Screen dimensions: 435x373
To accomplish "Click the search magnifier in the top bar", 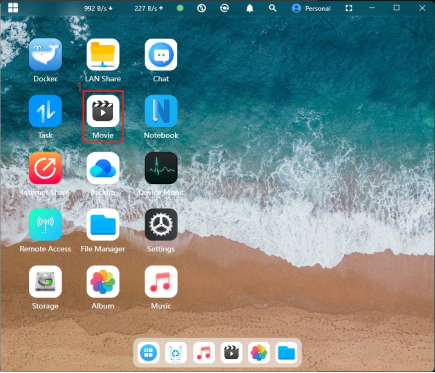I will 273,8.
